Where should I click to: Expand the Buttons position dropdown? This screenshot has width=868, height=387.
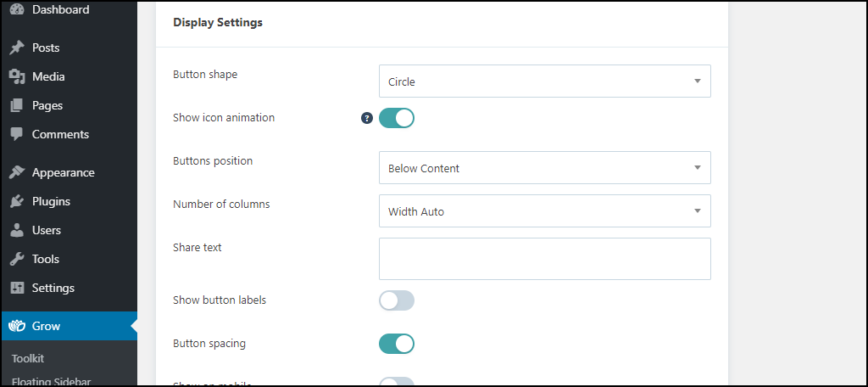tap(545, 168)
